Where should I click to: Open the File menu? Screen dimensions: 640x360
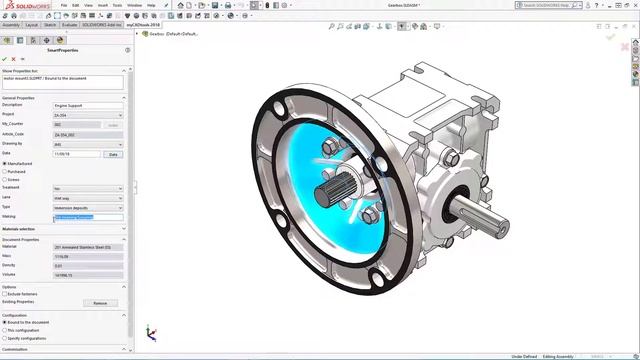click(64, 5)
